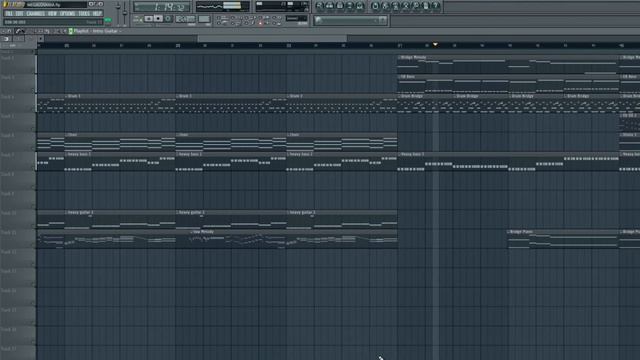Open the HELP menu
640x360 pixels.
[97, 13]
